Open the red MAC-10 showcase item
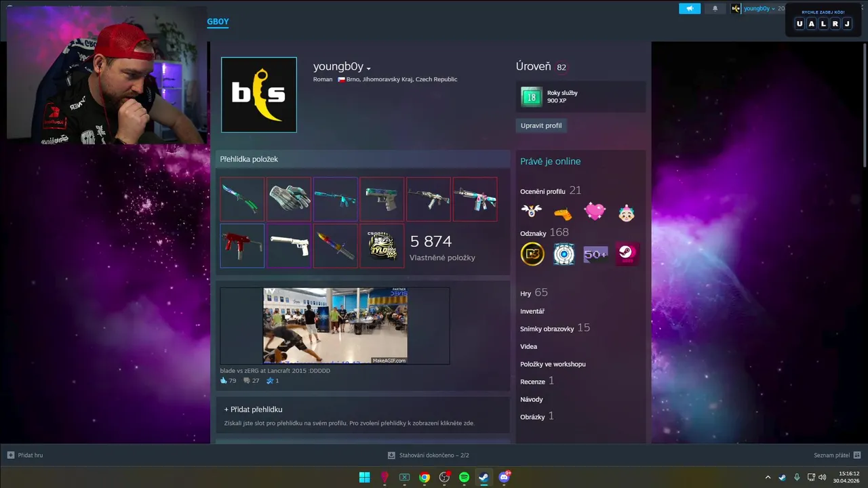The width and height of the screenshot is (868, 488). (242, 246)
